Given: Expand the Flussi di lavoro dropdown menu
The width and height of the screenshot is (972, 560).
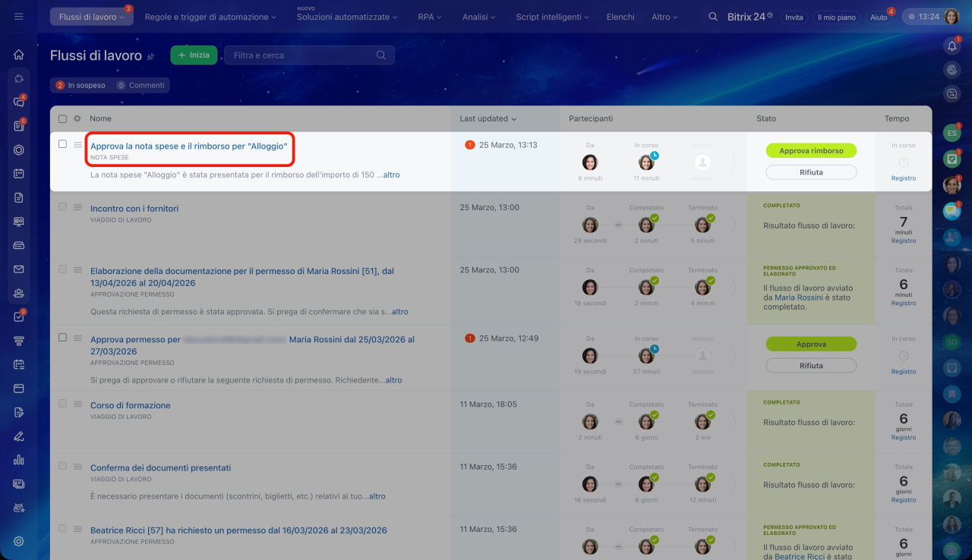Looking at the screenshot, I should pos(91,17).
